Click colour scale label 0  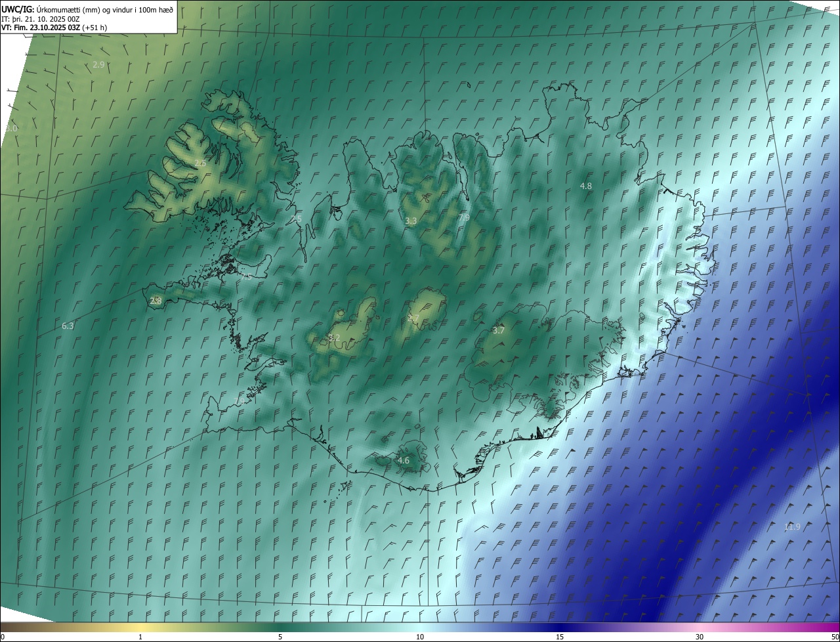[2, 637]
